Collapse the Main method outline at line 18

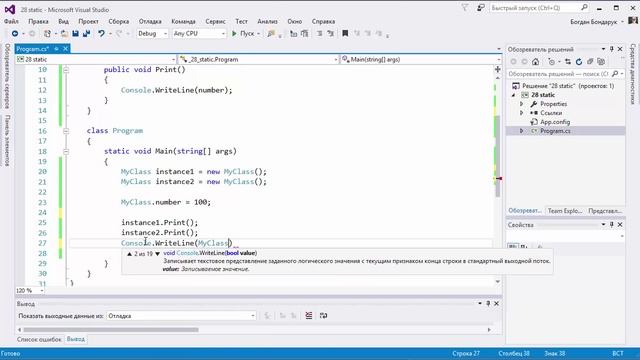[66, 151]
